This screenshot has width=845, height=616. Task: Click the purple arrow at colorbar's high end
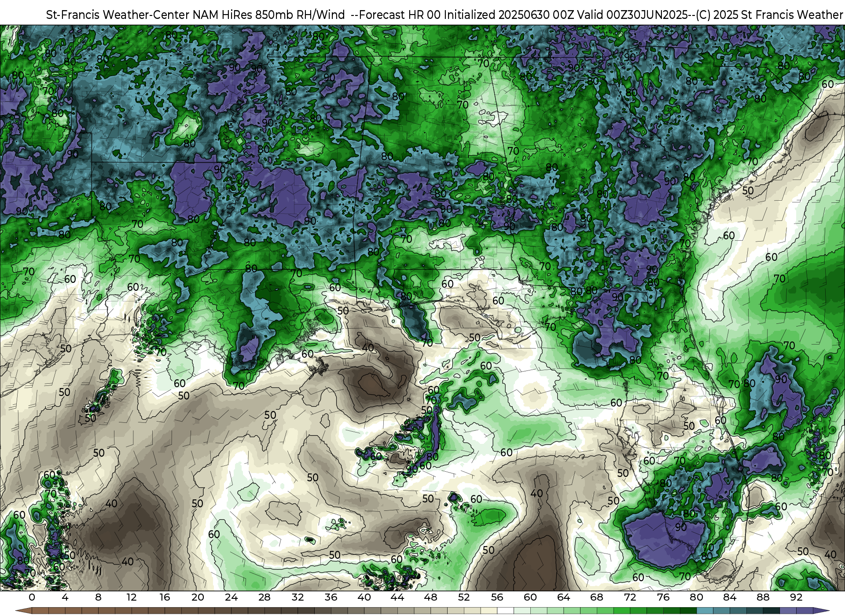point(821,611)
